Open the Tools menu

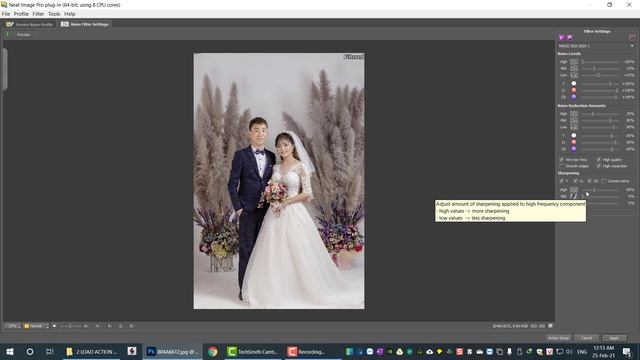point(54,14)
